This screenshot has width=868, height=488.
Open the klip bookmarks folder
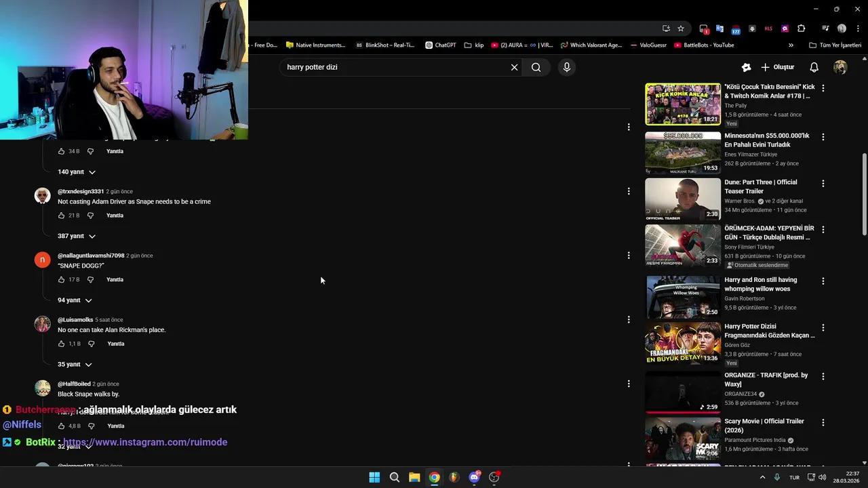click(x=474, y=45)
